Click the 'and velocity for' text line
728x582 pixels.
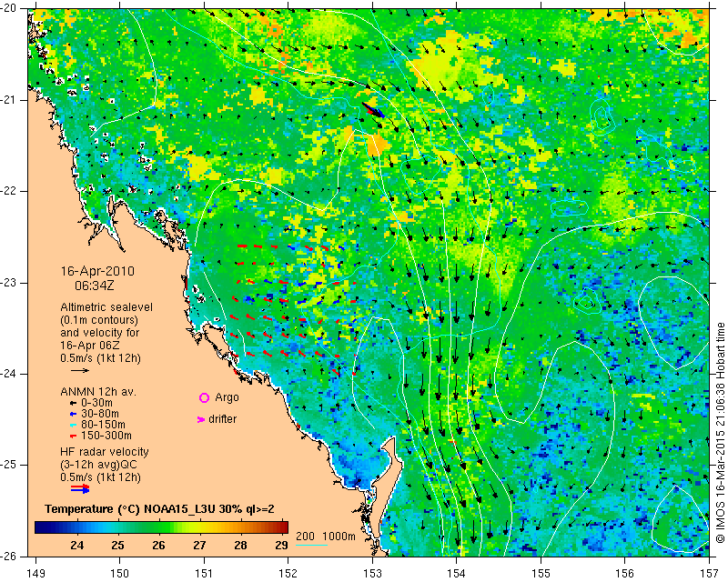pos(100,333)
